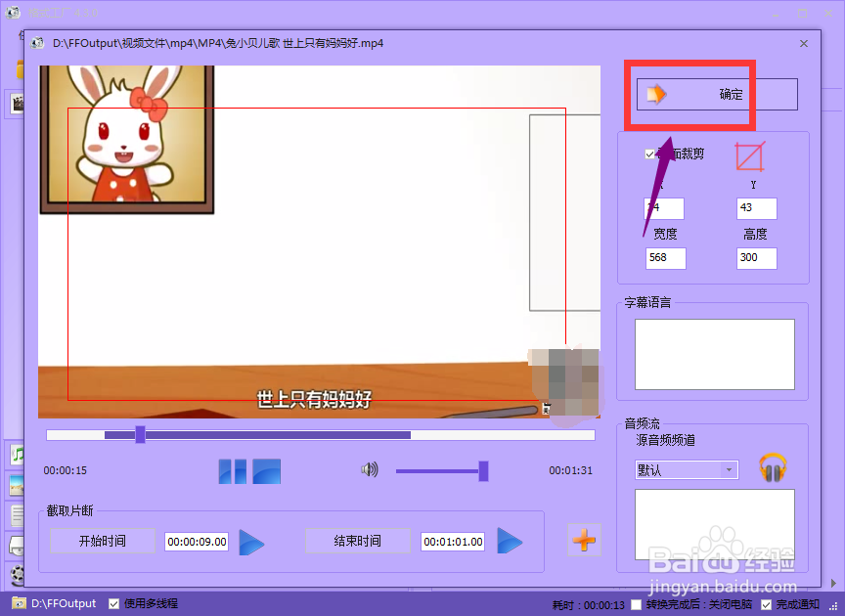Click the crop X position field

coord(664,208)
